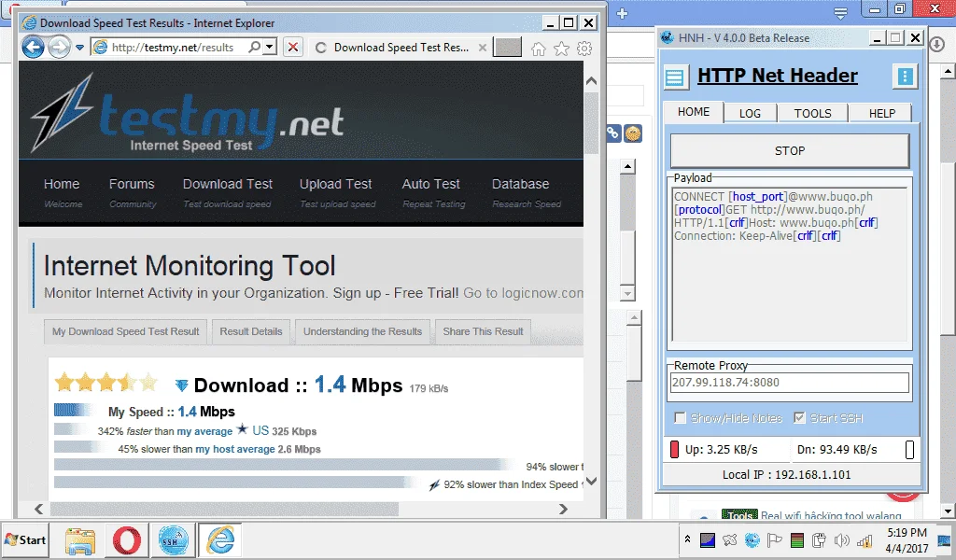Screen dimensions: 956x560
Task: Click tab list menu icon in background browser
Action: (841, 13)
